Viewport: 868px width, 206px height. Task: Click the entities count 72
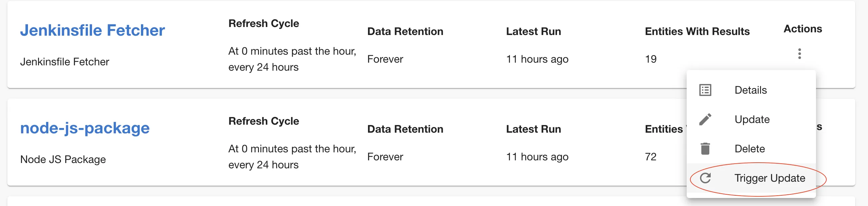tap(651, 157)
